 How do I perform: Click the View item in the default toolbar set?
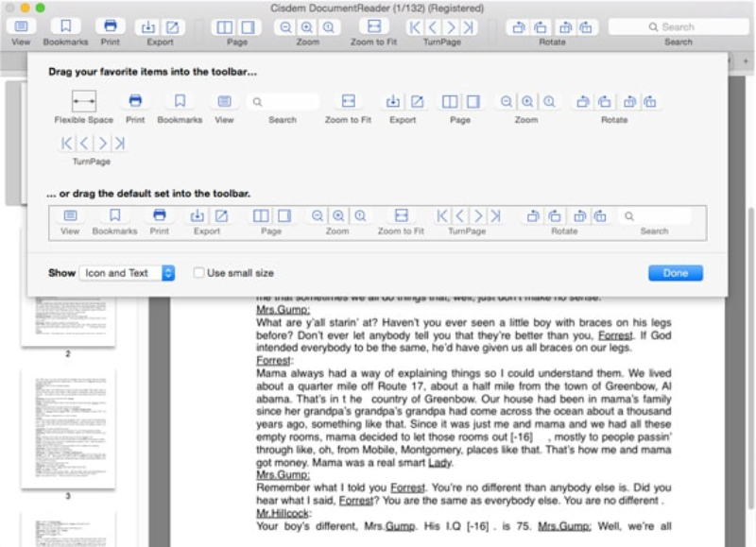70,216
